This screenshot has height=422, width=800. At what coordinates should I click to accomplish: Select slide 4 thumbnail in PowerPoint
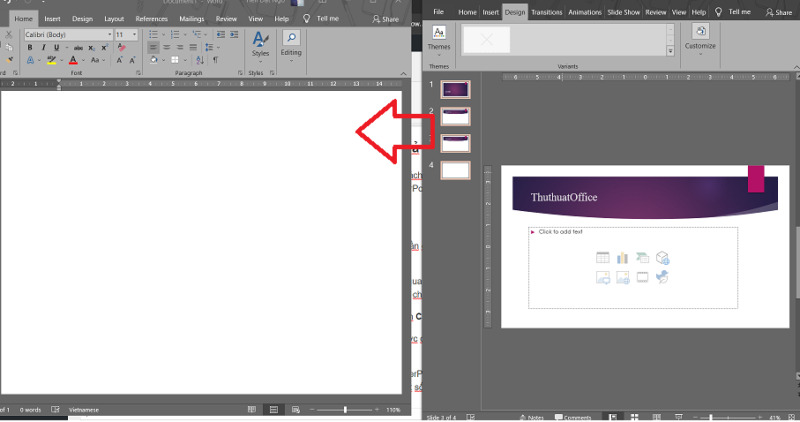pos(455,170)
